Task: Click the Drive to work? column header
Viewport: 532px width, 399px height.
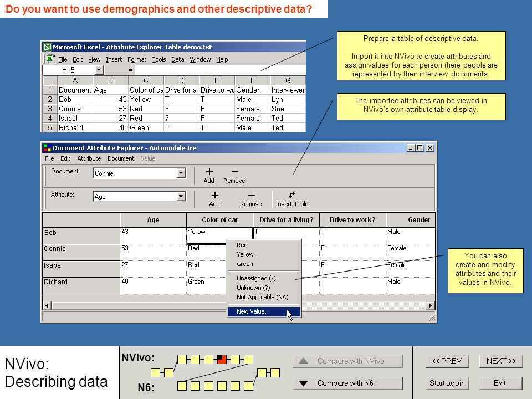Action: (352, 220)
